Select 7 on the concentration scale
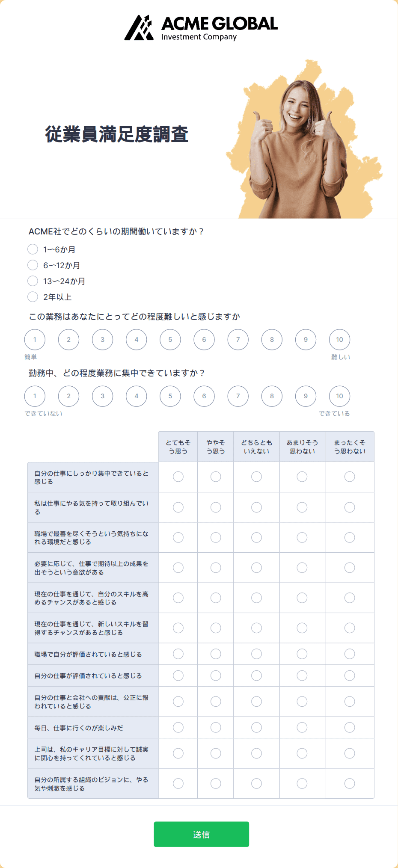 [238, 396]
